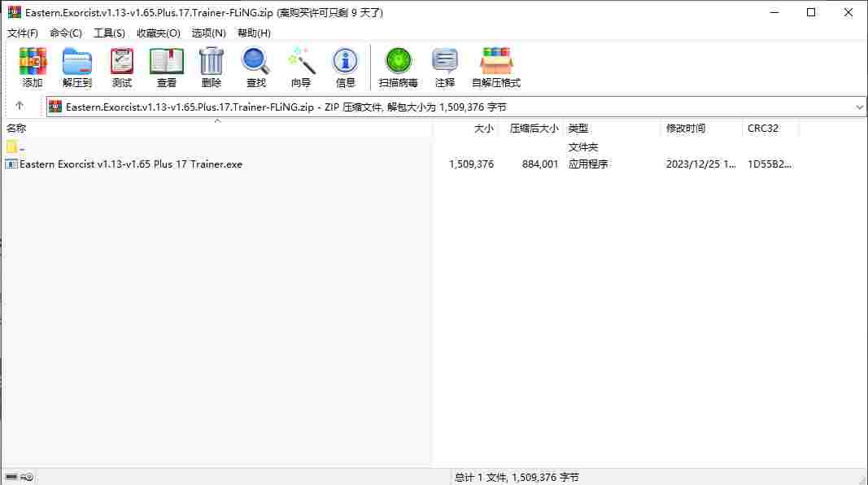Click the 添加 (Add) toolbar icon
This screenshot has height=485, width=868.
32,61
